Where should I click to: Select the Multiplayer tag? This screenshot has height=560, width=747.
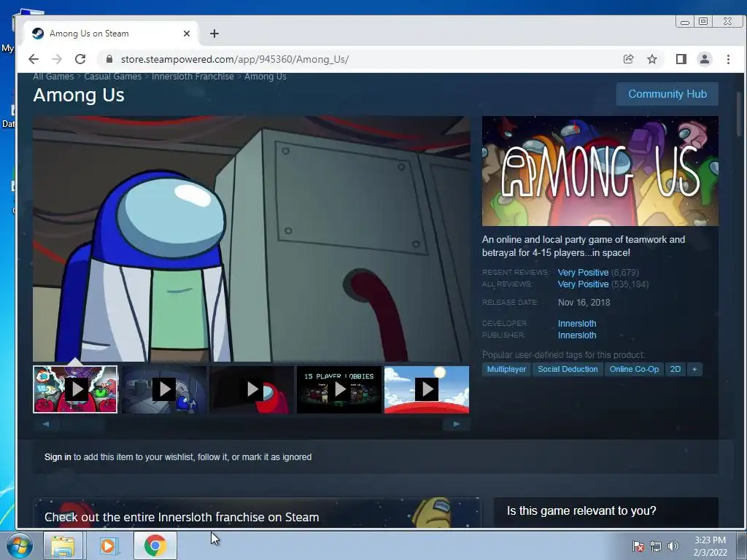point(506,369)
